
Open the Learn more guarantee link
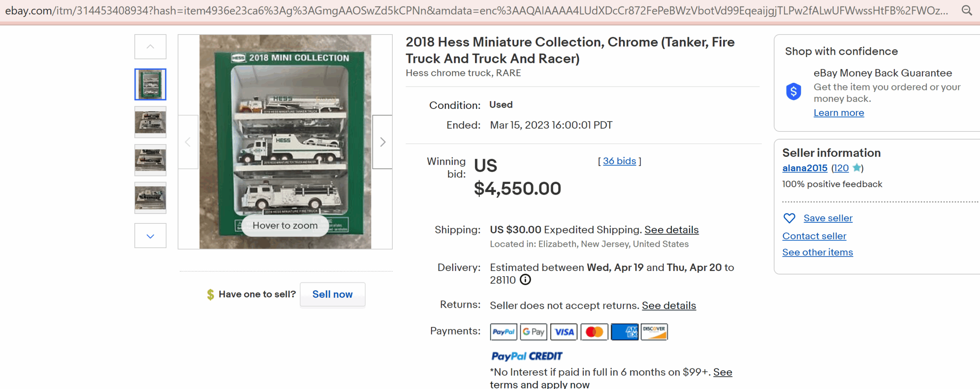[839, 113]
